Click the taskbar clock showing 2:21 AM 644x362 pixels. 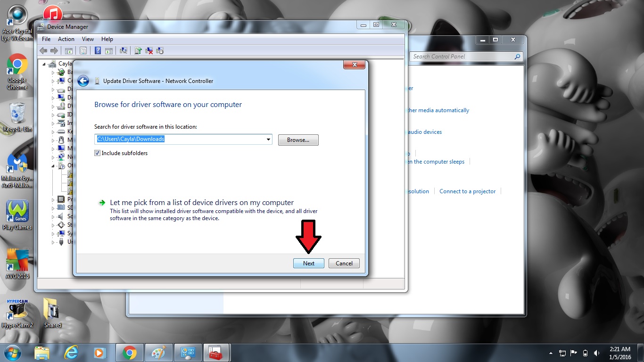(x=620, y=353)
